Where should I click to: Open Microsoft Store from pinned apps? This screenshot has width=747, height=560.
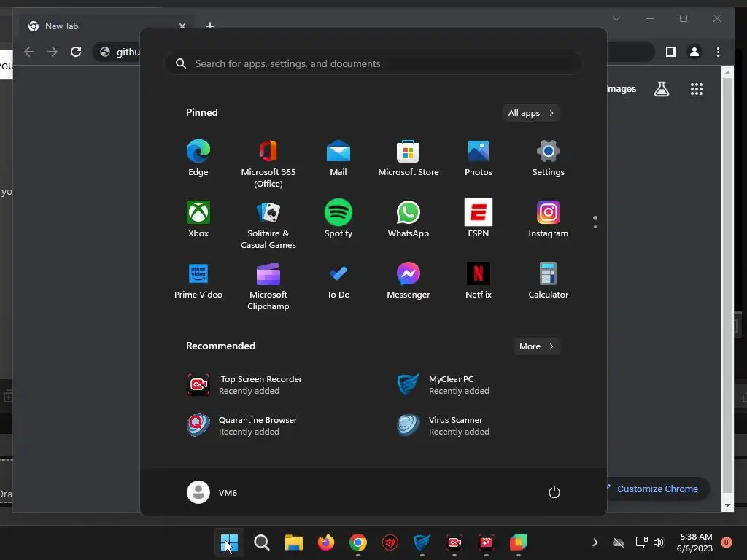point(409,158)
